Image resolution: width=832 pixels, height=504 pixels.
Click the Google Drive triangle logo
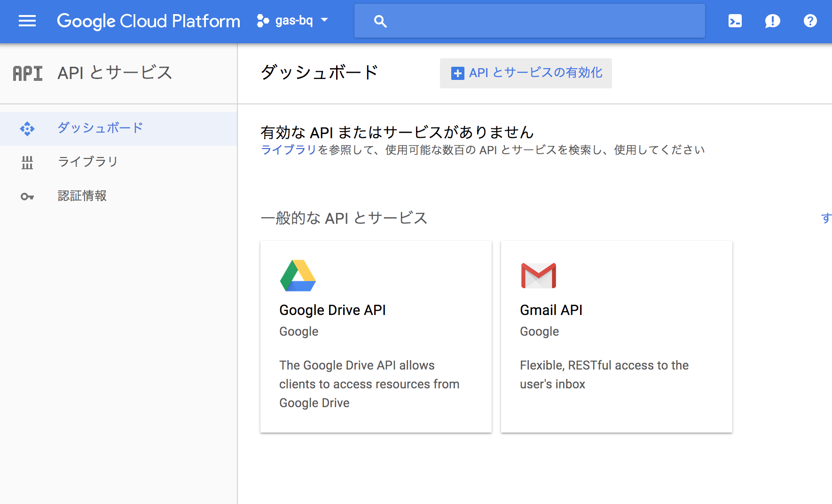[x=298, y=276]
